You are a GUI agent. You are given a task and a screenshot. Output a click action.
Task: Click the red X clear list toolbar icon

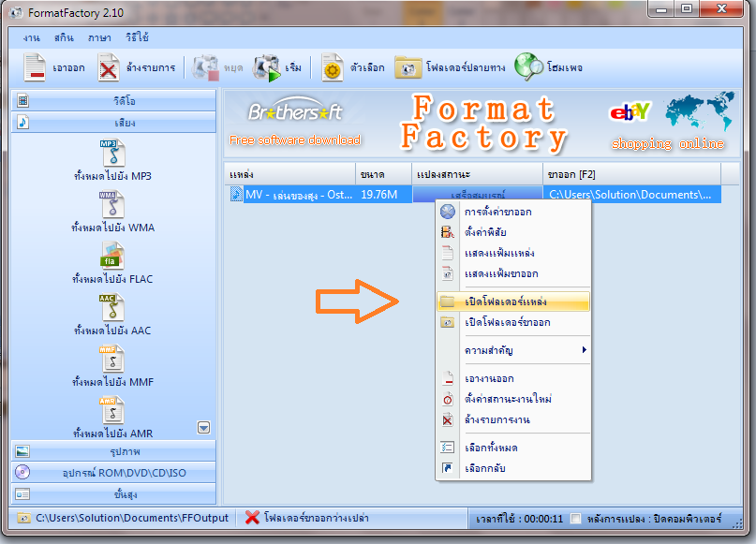(109, 67)
